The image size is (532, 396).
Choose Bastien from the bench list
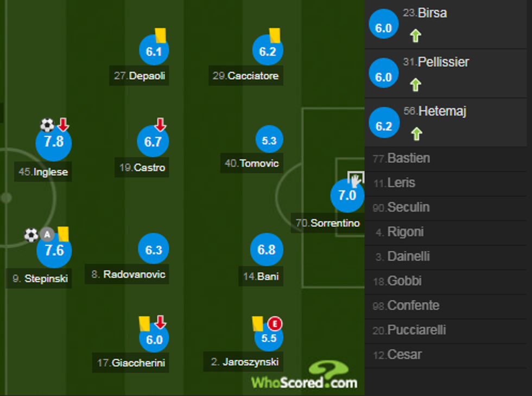[x=408, y=158]
